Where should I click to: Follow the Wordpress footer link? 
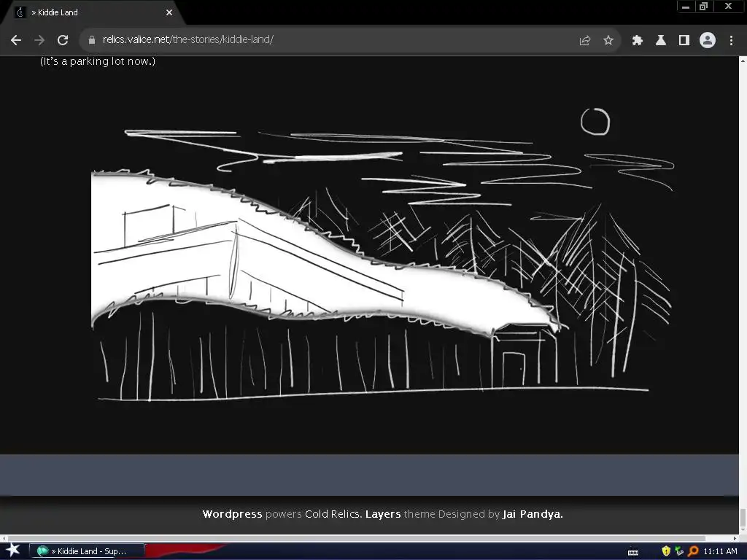(232, 514)
